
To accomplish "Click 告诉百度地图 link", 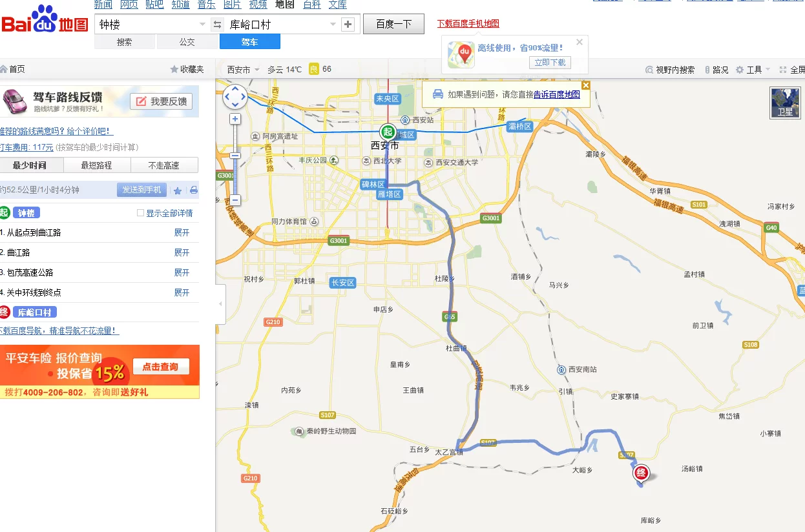I will [557, 94].
